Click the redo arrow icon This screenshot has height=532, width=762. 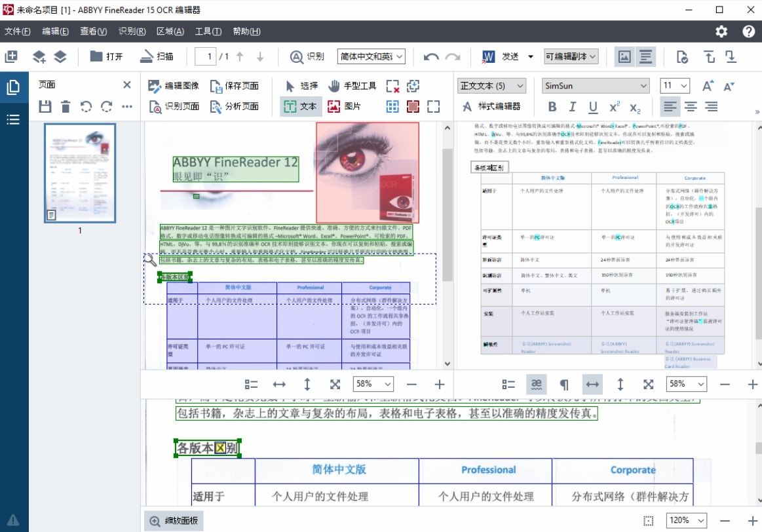point(453,57)
